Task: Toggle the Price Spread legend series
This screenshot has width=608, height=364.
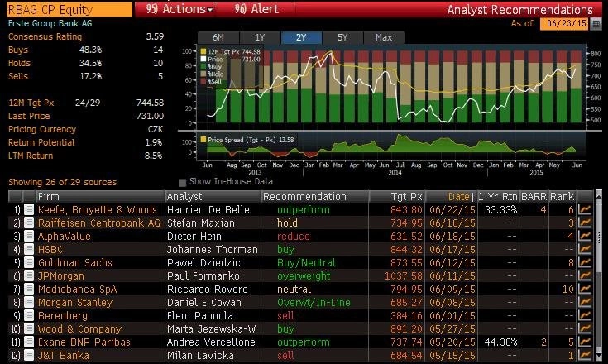Action: click(203, 140)
